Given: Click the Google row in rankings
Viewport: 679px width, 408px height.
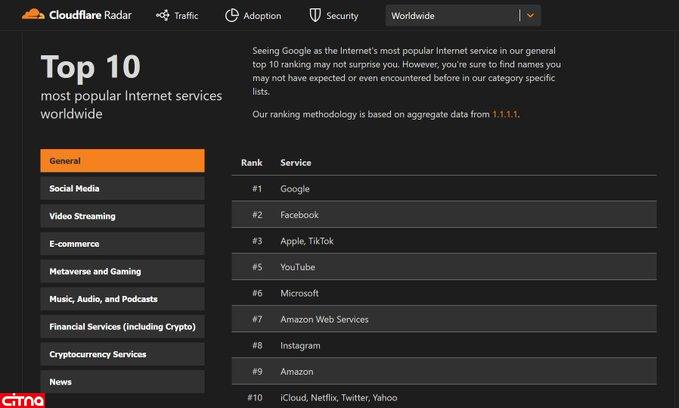Looking at the screenshot, I should [444, 189].
